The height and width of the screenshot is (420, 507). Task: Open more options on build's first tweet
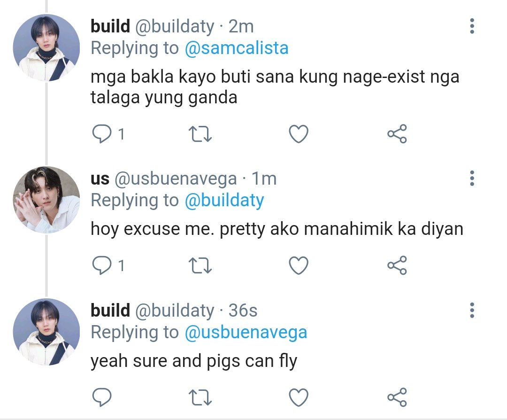[472, 26]
